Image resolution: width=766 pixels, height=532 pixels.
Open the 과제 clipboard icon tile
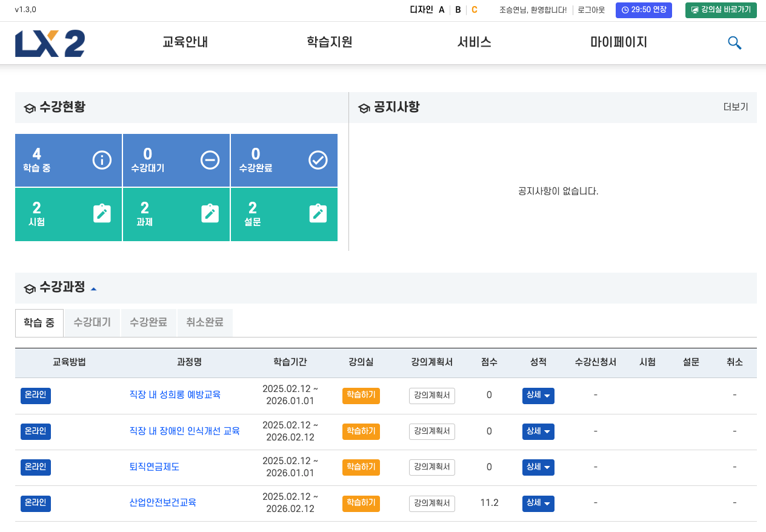(210, 213)
